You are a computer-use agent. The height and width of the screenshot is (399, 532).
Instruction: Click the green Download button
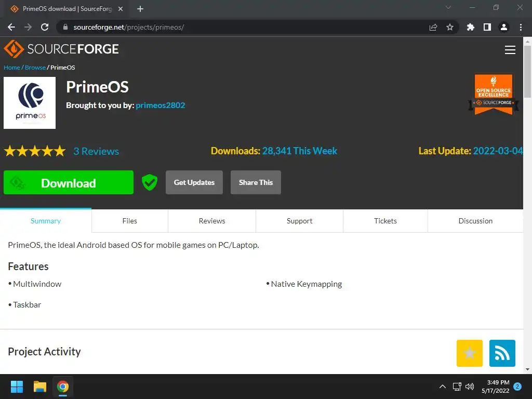coord(69,182)
